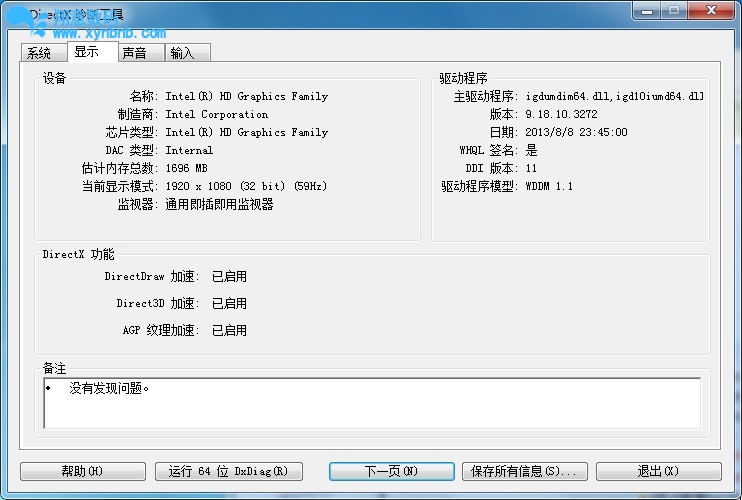Click chip type Intel(R) HD Graphics Family value
This screenshot has height=500, width=742.
click(247, 132)
